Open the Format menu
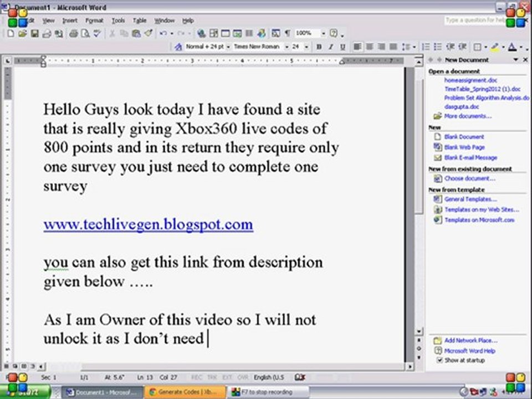 tap(94, 21)
